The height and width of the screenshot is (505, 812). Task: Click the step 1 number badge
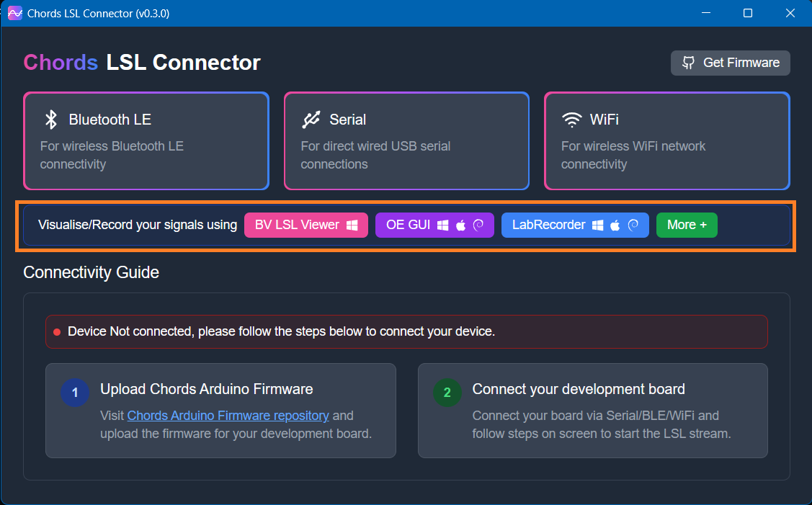point(75,393)
